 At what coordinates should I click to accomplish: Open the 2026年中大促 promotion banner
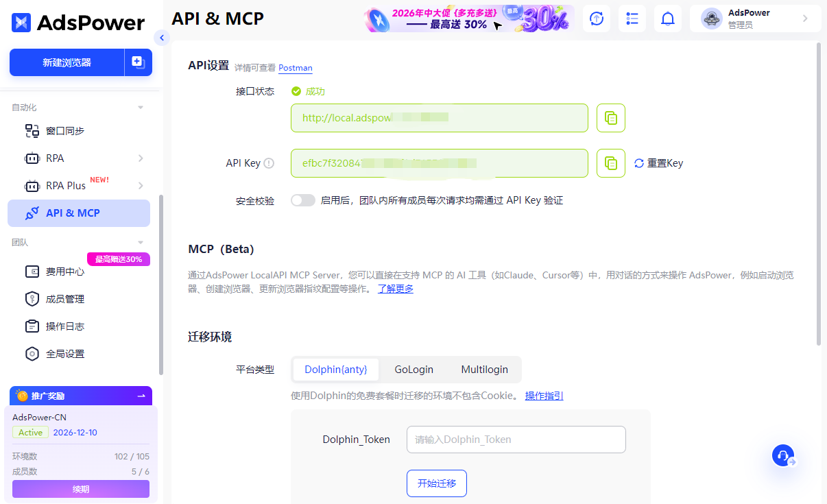469,19
